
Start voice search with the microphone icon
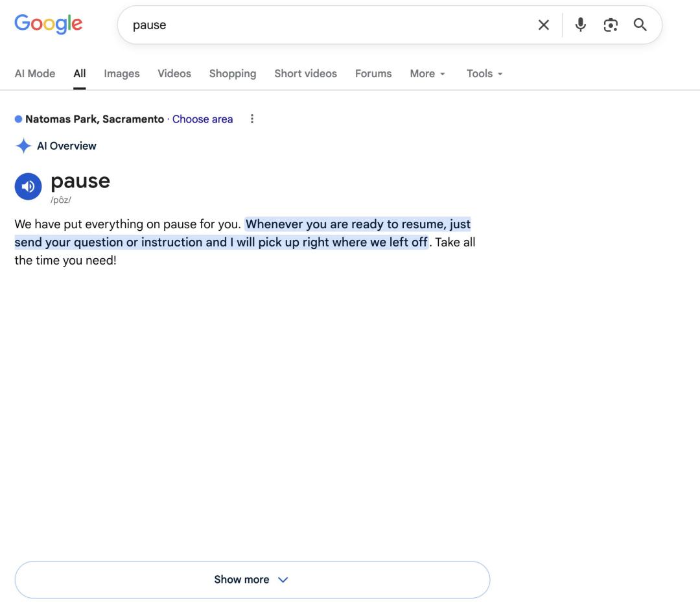(x=580, y=25)
